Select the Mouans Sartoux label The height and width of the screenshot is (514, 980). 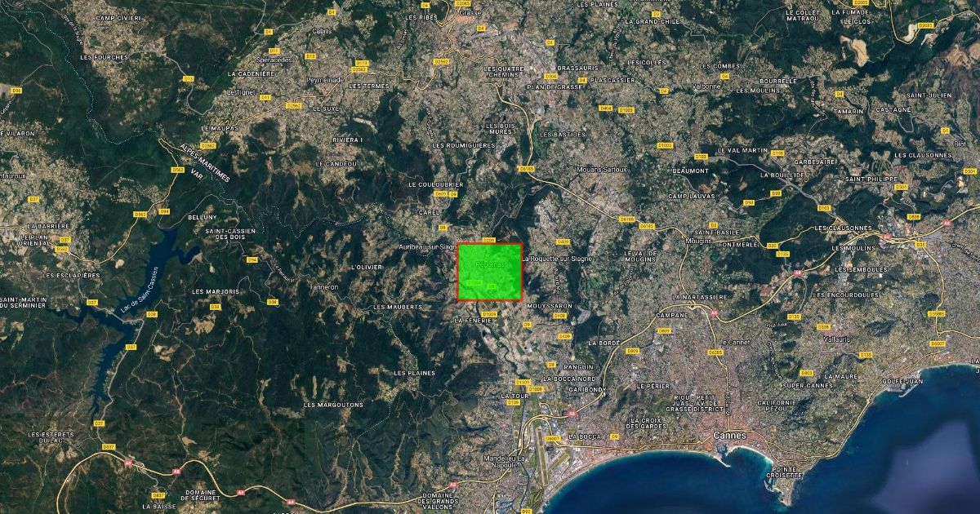coord(603,169)
